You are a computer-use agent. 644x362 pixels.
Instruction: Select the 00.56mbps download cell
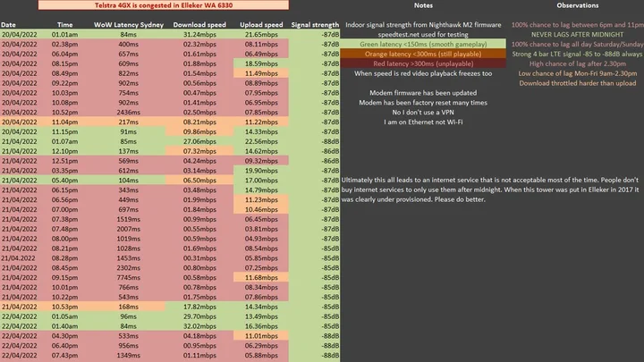pyautogui.click(x=199, y=83)
